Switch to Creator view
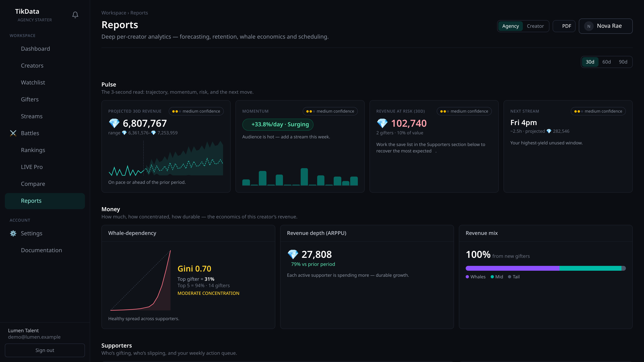 (x=535, y=26)
